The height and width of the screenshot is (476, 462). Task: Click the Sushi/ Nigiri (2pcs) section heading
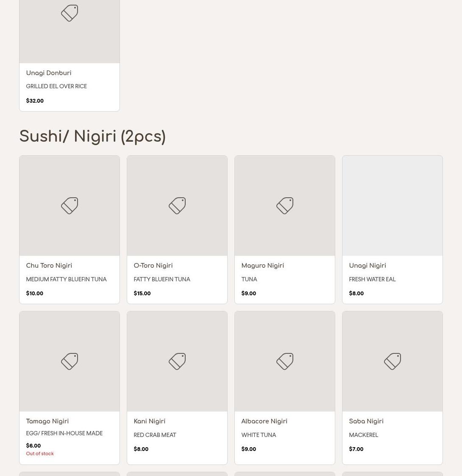click(x=92, y=137)
